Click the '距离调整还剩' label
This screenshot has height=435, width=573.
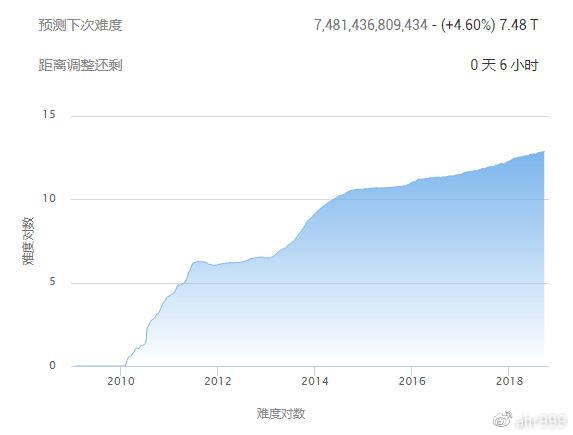pyautogui.click(x=80, y=65)
